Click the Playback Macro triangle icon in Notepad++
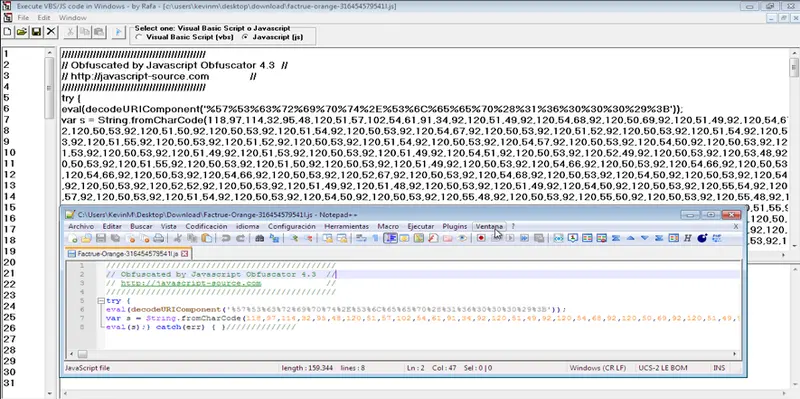The width and height of the screenshot is (800, 399). tap(510, 238)
